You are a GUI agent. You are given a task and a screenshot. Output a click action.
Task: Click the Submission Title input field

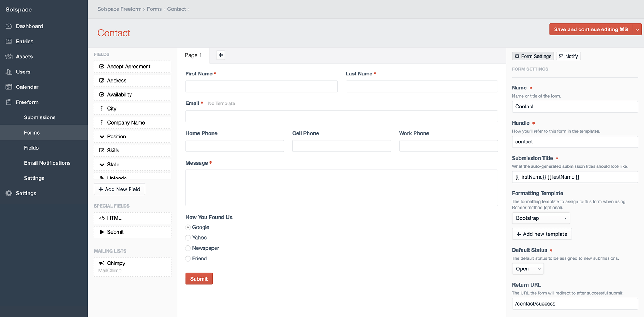point(575,177)
